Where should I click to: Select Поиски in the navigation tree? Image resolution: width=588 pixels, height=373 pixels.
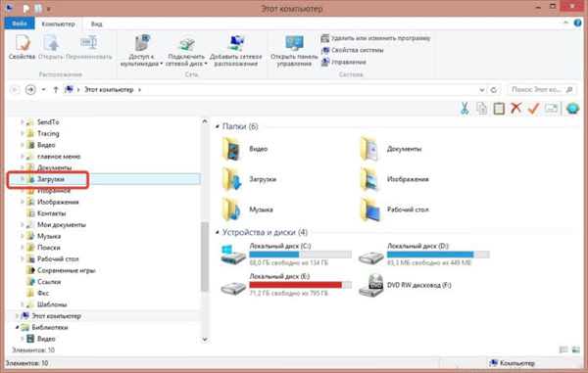pyautogui.click(x=49, y=248)
